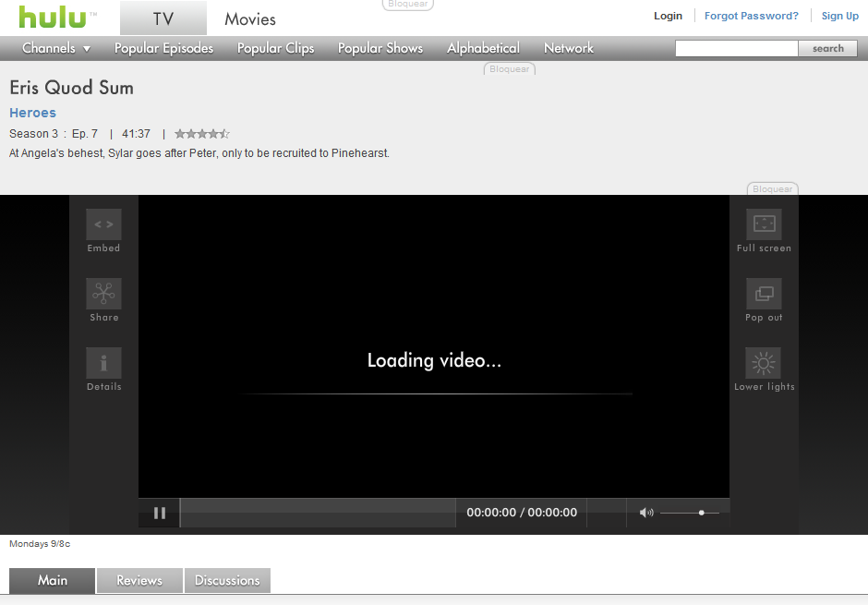Image resolution: width=868 pixels, height=605 pixels.
Task: Open Forgot Password? link
Action: (x=752, y=16)
